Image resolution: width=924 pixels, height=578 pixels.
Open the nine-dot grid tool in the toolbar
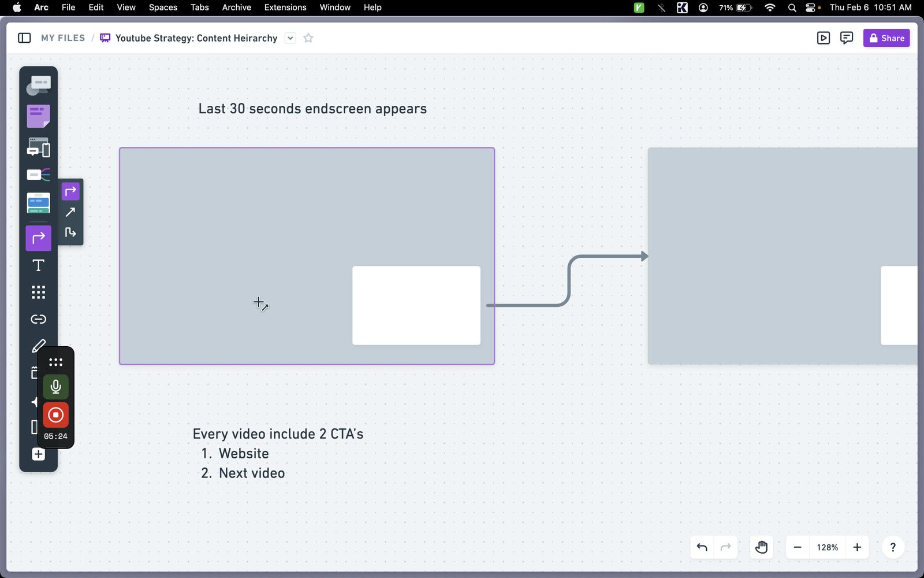point(38,292)
